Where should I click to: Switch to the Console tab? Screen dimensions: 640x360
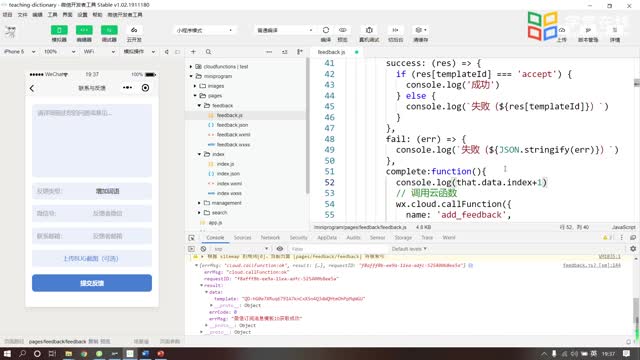(x=215, y=238)
